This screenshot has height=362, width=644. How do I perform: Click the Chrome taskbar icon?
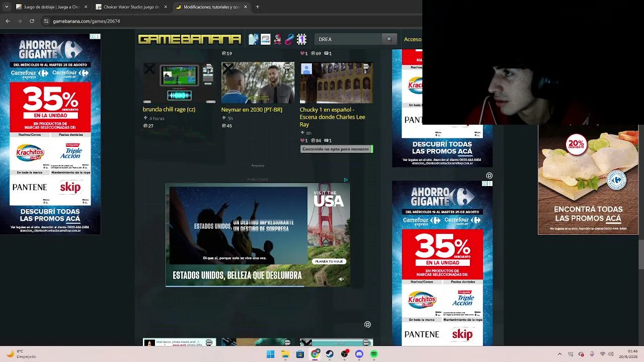coord(314,354)
